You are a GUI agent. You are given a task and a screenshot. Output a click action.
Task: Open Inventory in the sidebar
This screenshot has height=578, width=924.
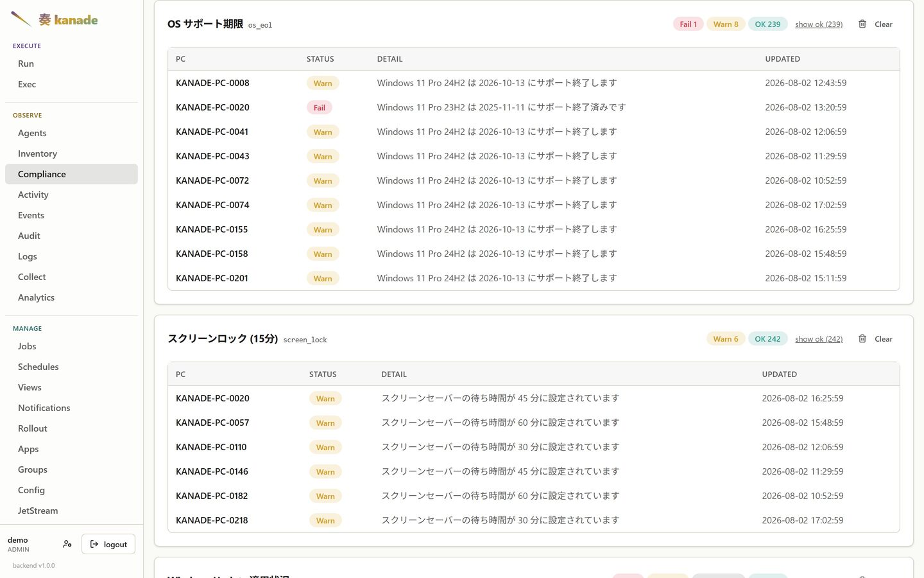[x=71, y=153]
